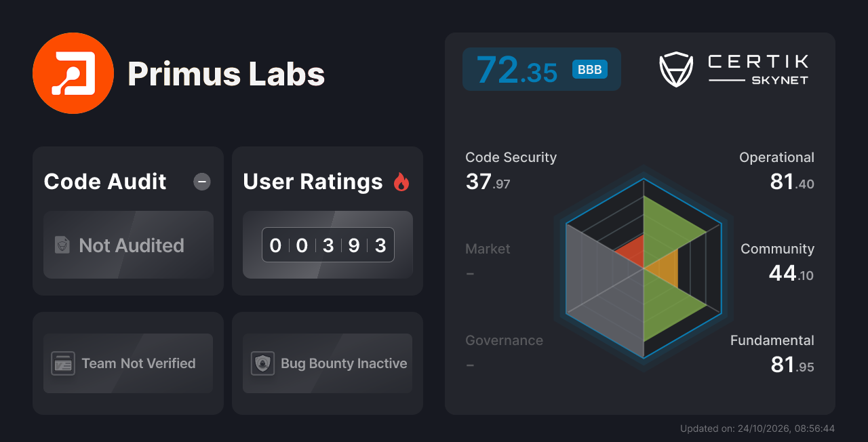Click the Code Security score 37.97
The width and height of the screenshot is (868, 442).
(488, 182)
